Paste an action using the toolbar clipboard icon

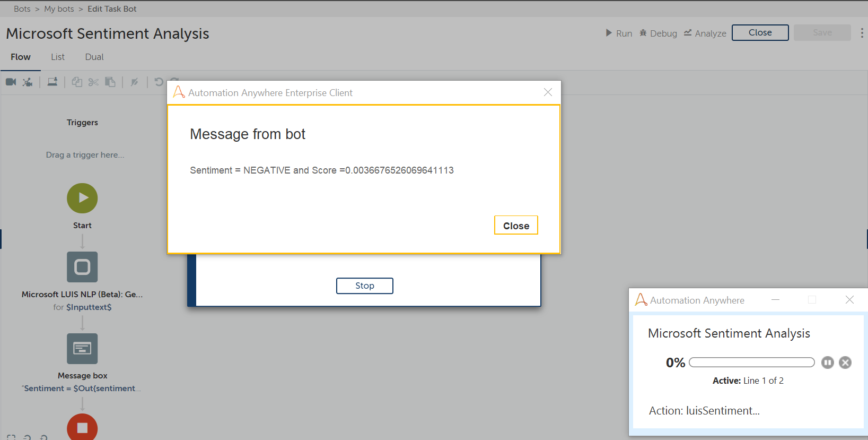tap(110, 82)
